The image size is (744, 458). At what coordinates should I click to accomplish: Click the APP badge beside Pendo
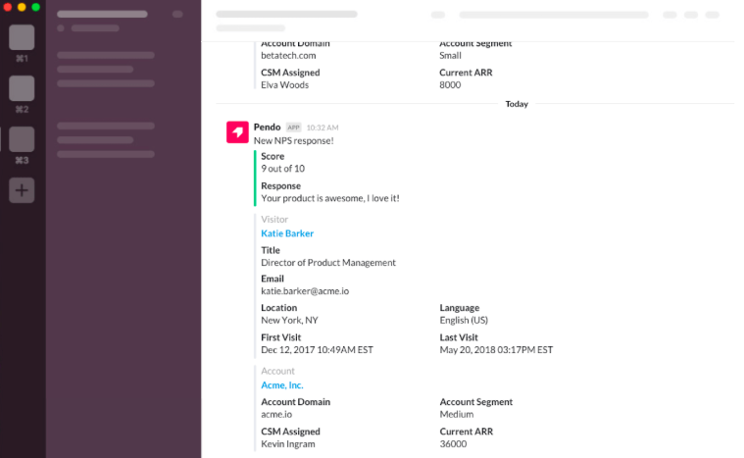(x=294, y=127)
